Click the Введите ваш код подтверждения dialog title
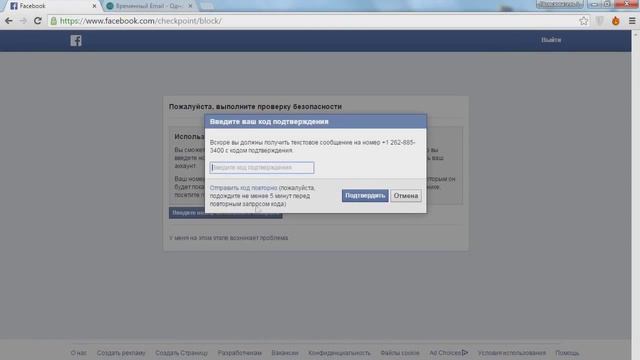Viewport: 640px width, 360px height. coord(269,122)
